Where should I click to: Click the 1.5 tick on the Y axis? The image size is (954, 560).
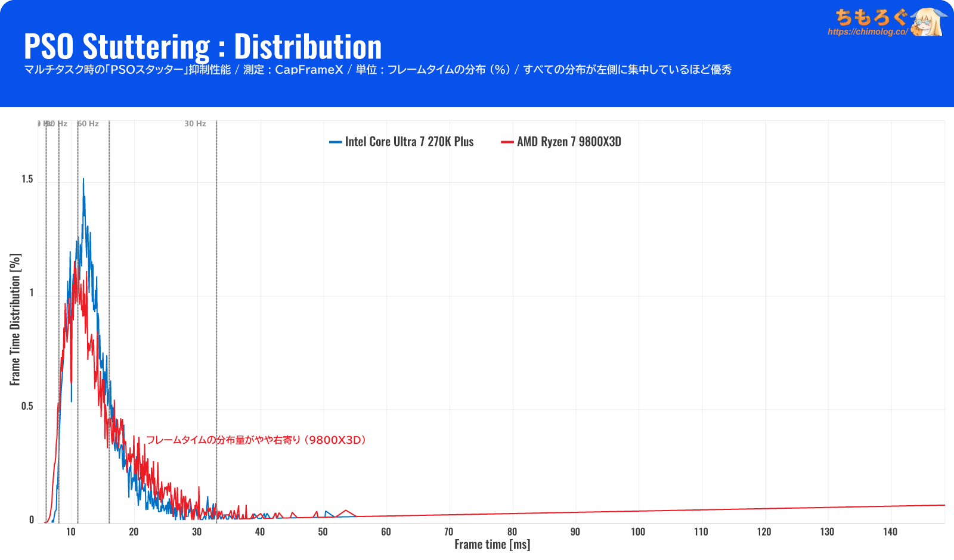coord(27,179)
